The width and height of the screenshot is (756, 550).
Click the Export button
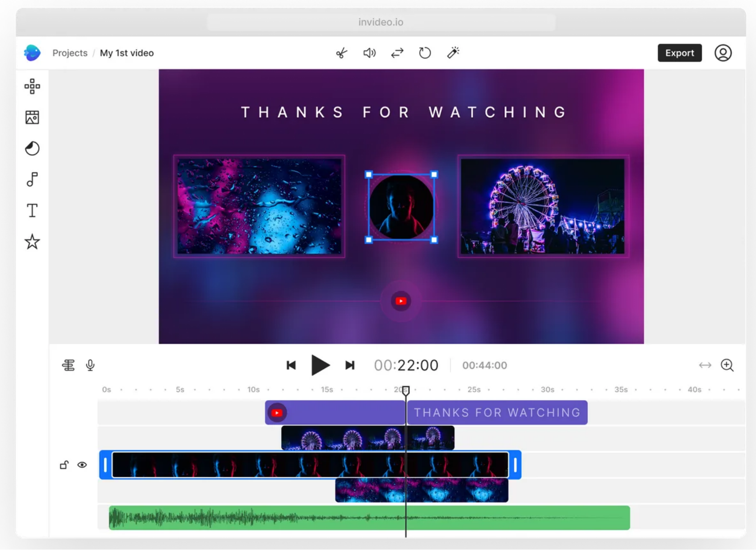point(679,53)
